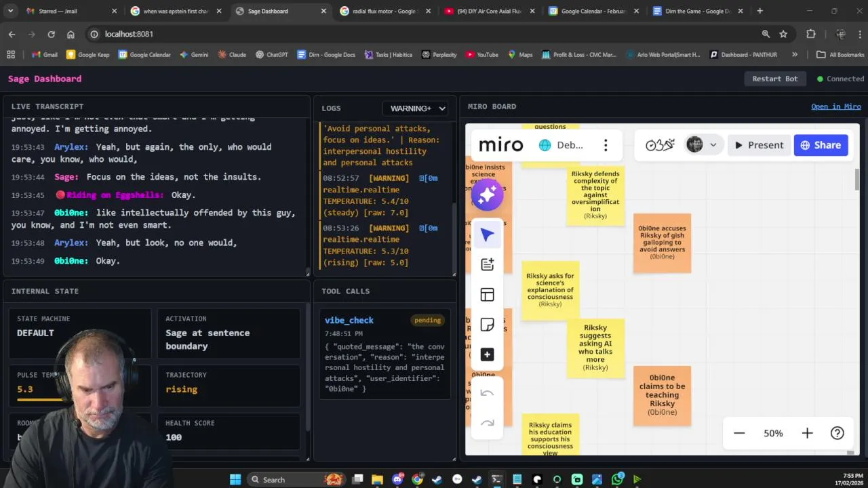Image resolution: width=868 pixels, height=488 pixels.
Task: Click the taskbar Search box
Action: click(x=296, y=479)
